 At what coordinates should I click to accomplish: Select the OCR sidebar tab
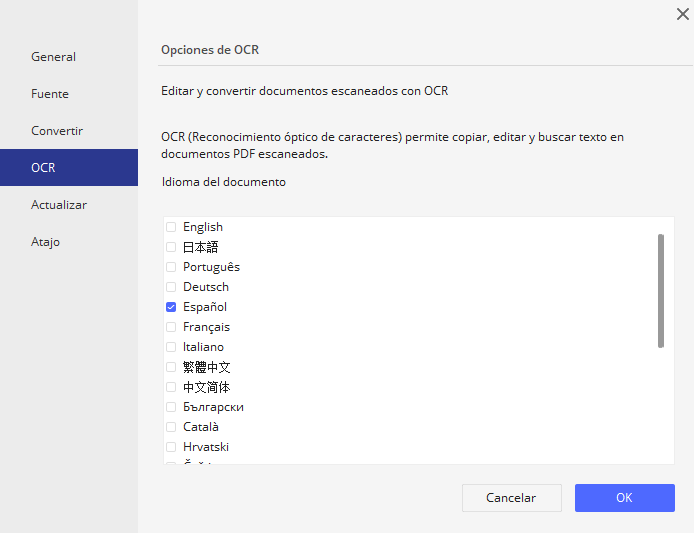point(43,168)
